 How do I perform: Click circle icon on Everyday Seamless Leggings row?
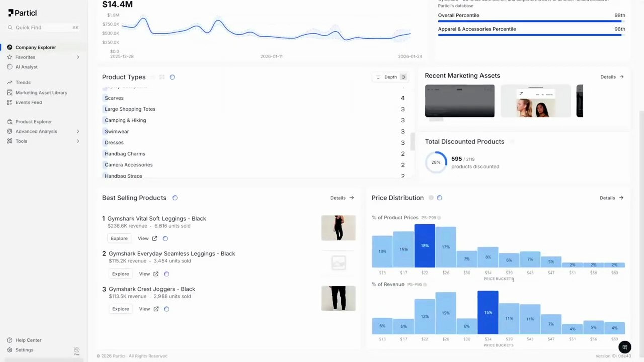167,274
